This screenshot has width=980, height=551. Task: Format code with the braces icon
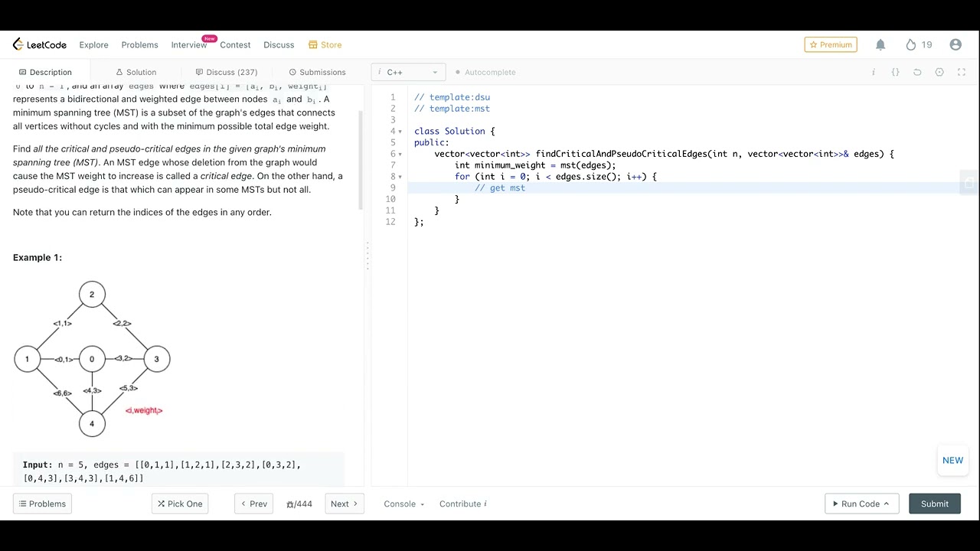[x=895, y=72]
